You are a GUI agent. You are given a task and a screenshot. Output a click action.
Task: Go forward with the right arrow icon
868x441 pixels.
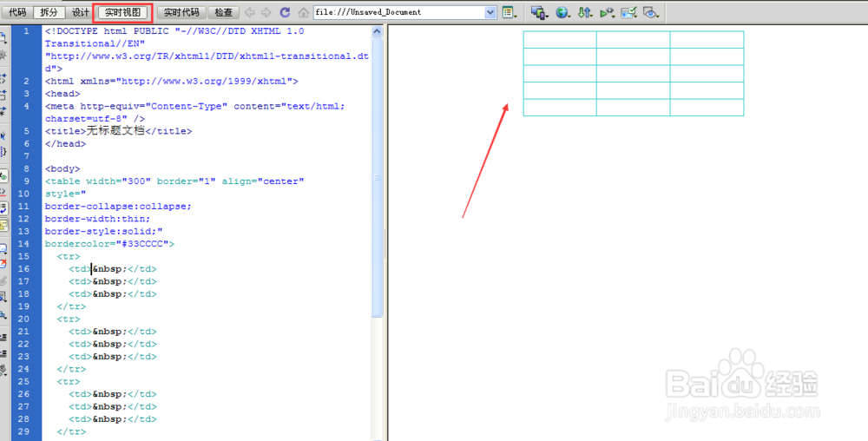266,12
